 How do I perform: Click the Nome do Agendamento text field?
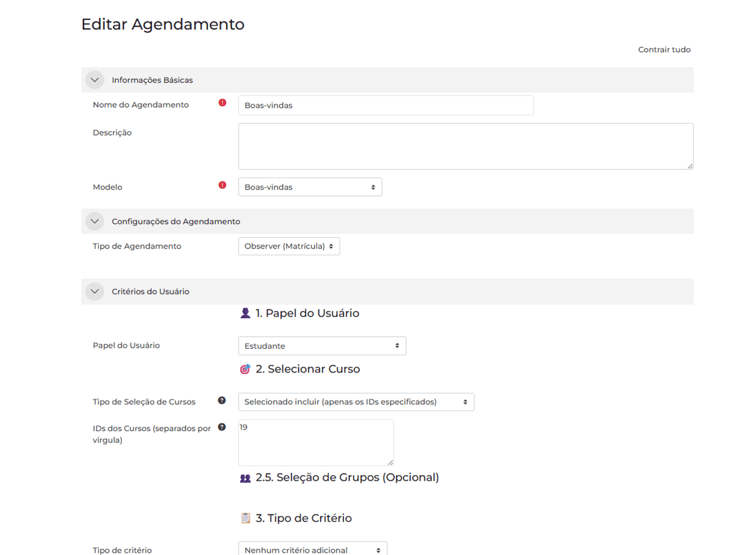click(x=385, y=105)
